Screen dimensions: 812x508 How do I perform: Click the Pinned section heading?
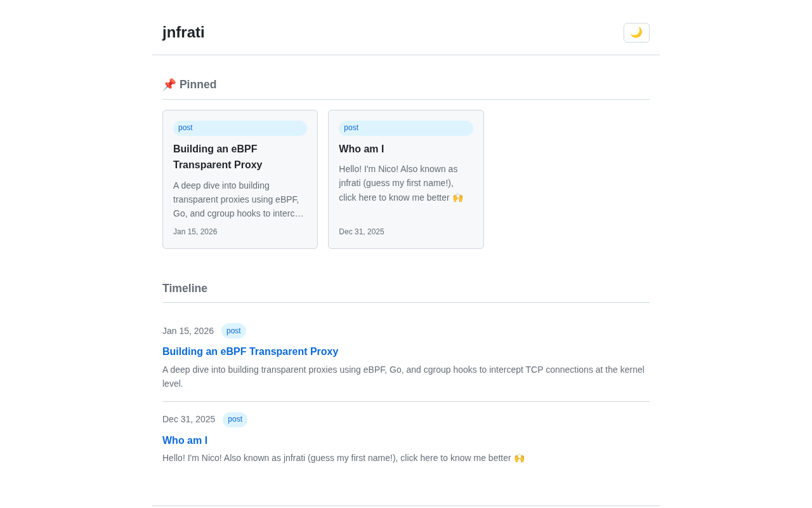[x=198, y=84]
